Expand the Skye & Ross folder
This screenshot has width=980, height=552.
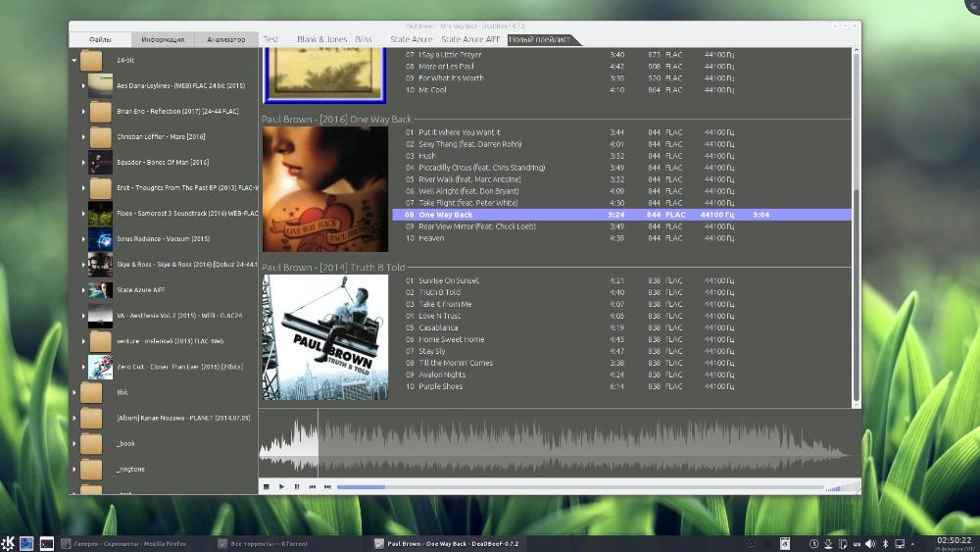click(83, 265)
